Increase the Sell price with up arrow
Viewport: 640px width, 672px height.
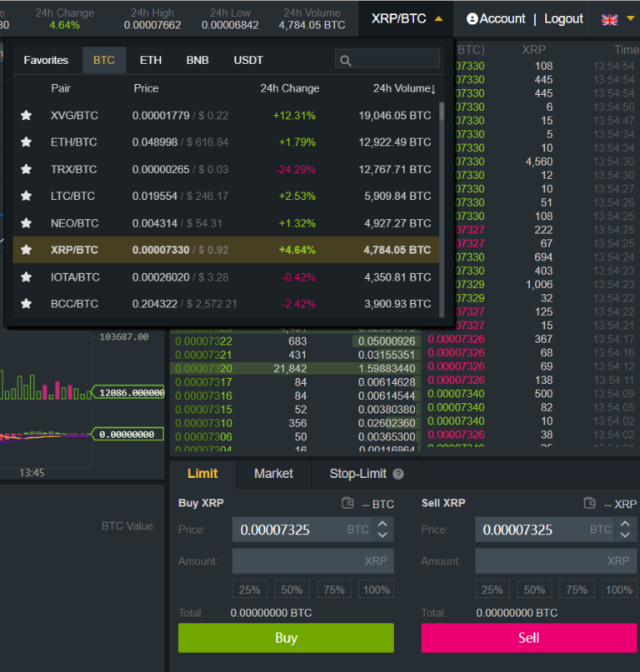click(x=625, y=524)
